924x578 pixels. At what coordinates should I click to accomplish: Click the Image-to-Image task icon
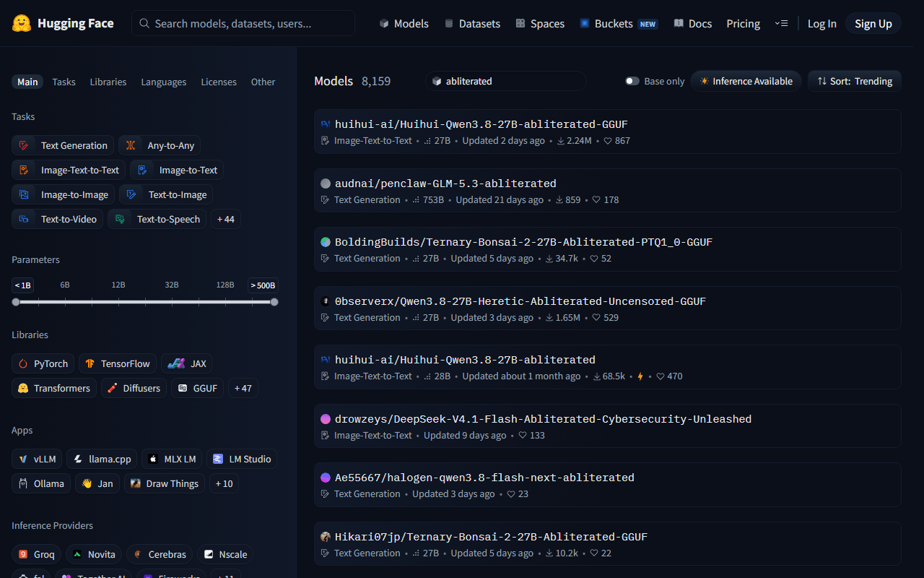point(25,194)
